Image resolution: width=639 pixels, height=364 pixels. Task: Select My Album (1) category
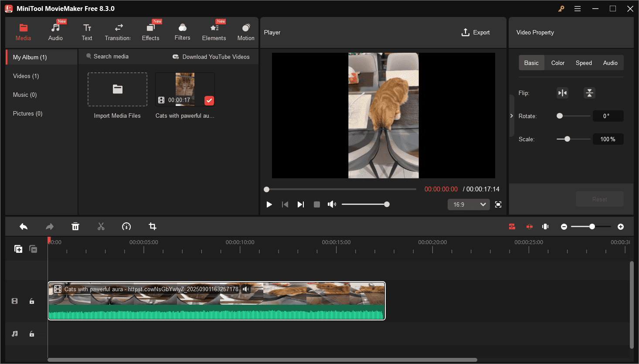[x=42, y=57]
